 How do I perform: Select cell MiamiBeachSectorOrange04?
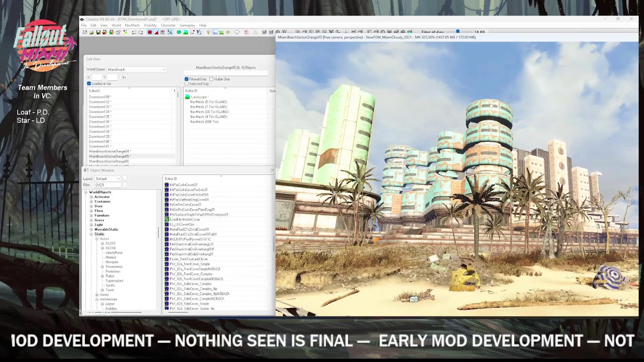[110, 151]
